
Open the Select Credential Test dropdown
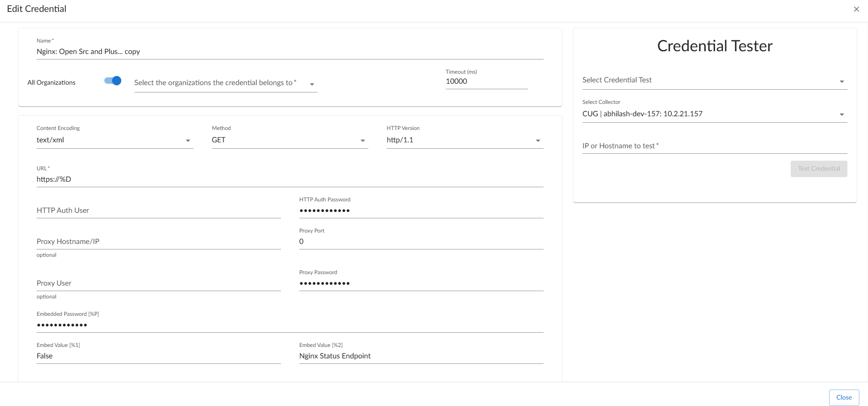coord(714,80)
